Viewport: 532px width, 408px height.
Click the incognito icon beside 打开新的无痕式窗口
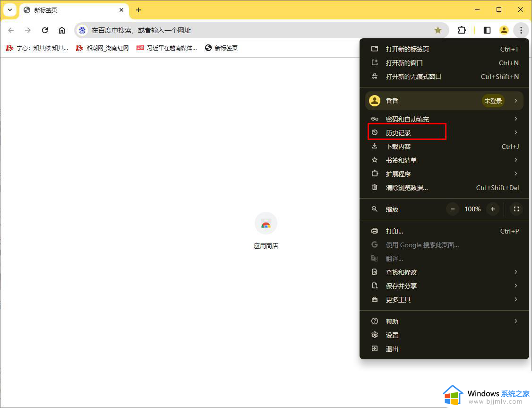click(x=375, y=77)
